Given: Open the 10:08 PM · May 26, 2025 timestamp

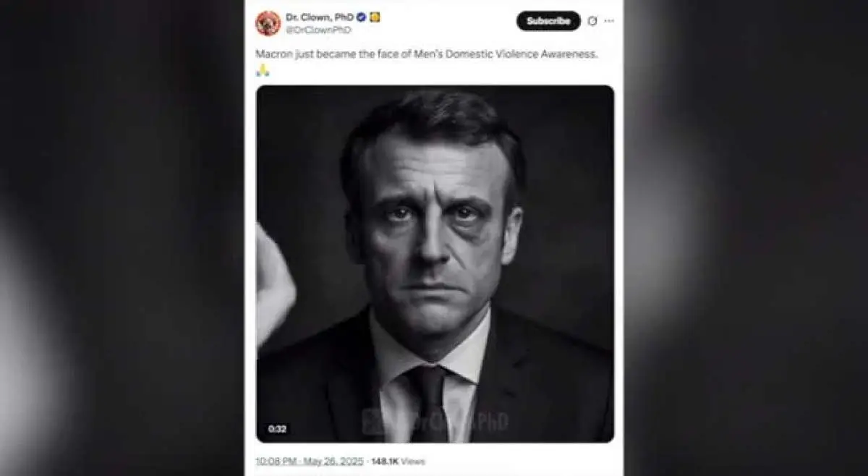Looking at the screenshot, I should 310,461.
